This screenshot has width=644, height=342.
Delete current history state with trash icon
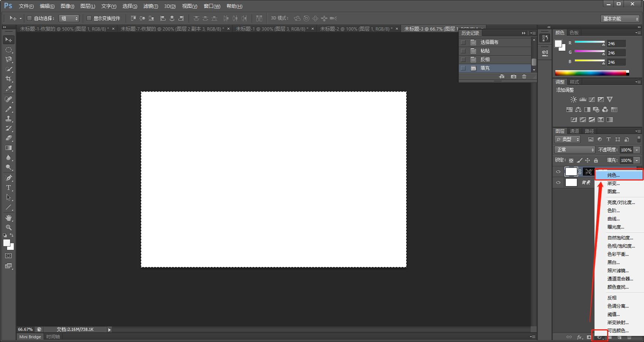(x=524, y=76)
